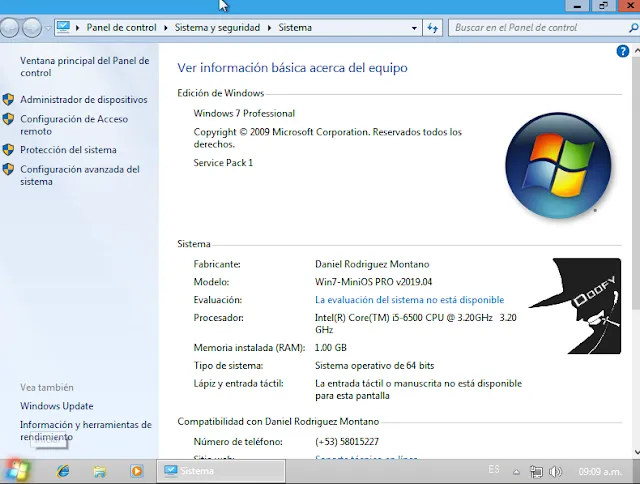The width and height of the screenshot is (640, 484).
Task: Click Daniel Rodriguez Montano manufacturer value
Action: (372, 264)
